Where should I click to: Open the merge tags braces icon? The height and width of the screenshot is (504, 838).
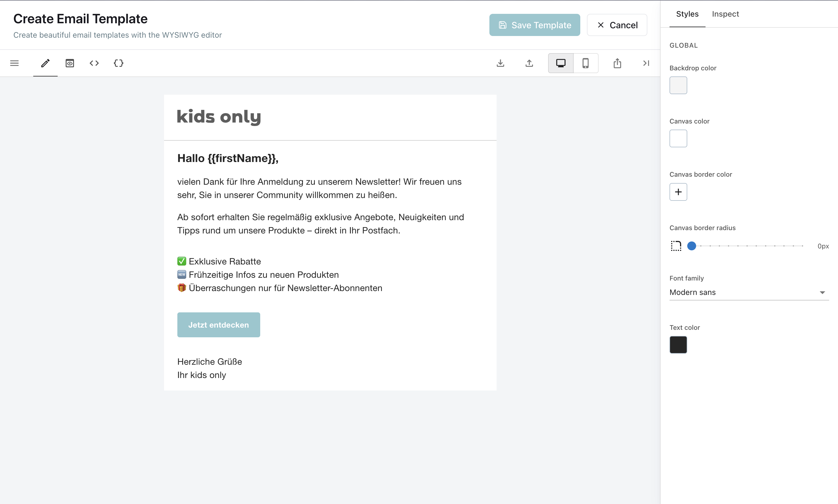(119, 63)
